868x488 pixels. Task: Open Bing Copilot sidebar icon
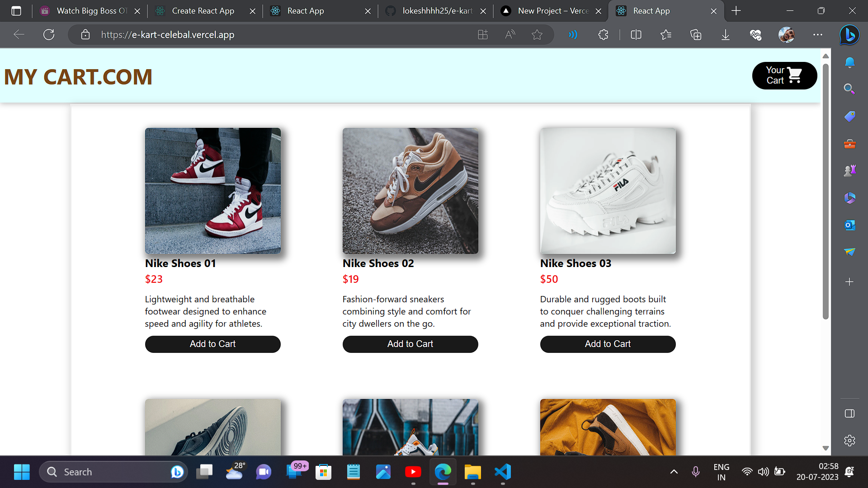tap(849, 35)
